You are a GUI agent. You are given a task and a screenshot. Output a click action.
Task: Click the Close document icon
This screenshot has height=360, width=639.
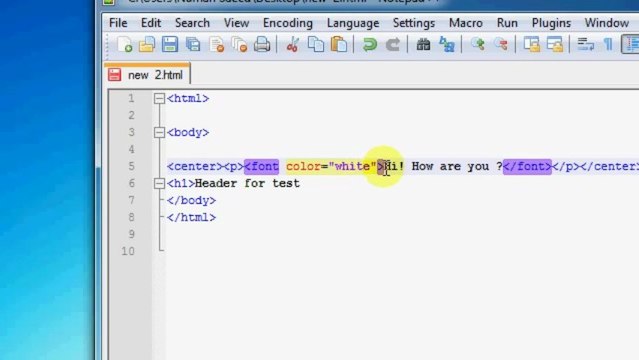point(217,44)
